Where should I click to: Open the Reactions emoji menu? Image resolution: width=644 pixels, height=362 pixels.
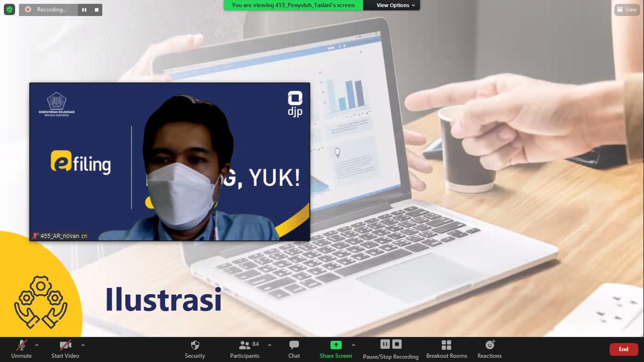point(490,345)
